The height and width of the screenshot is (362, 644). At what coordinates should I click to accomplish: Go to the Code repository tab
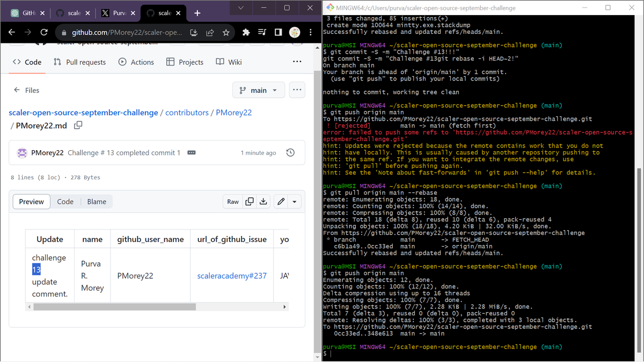point(27,62)
